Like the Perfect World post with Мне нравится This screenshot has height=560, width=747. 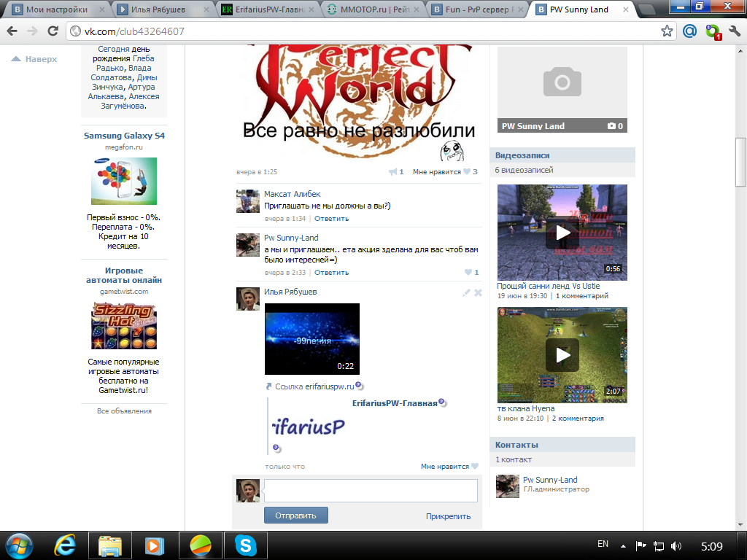pyautogui.click(x=436, y=172)
